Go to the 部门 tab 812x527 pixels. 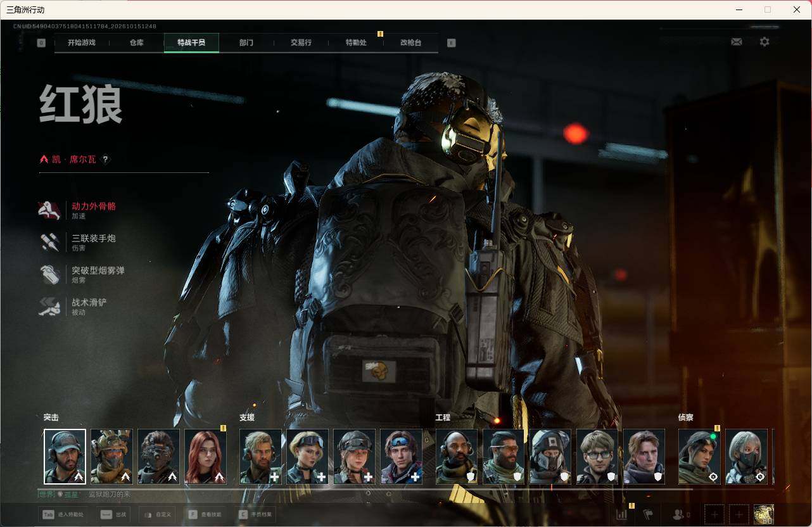[246, 42]
